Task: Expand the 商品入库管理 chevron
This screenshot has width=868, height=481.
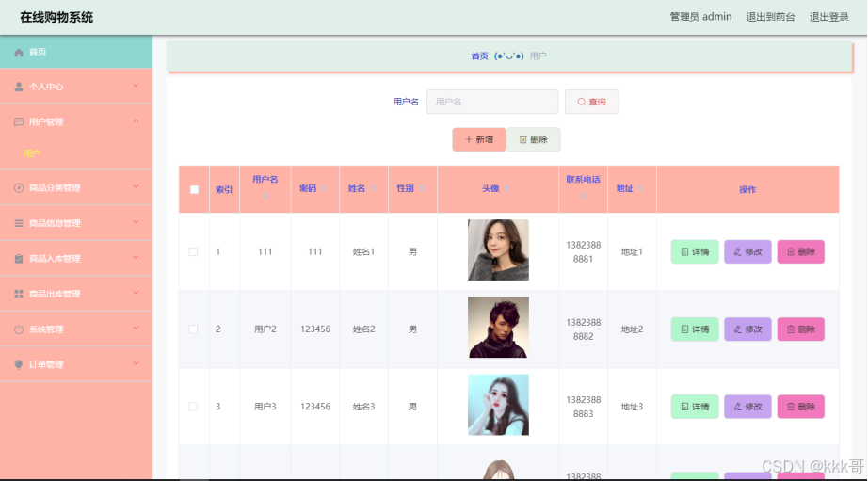Action: [x=136, y=258]
